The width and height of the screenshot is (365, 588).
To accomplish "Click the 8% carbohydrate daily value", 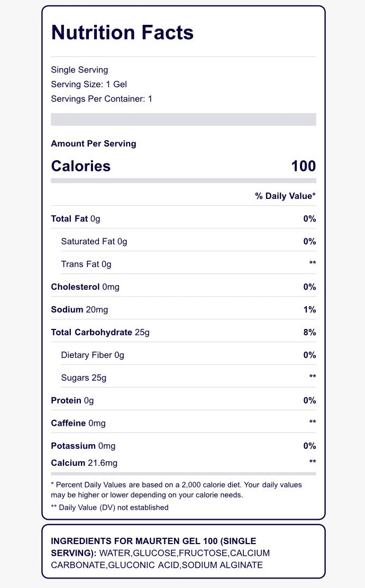I will pyautogui.click(x=309, y=332).
